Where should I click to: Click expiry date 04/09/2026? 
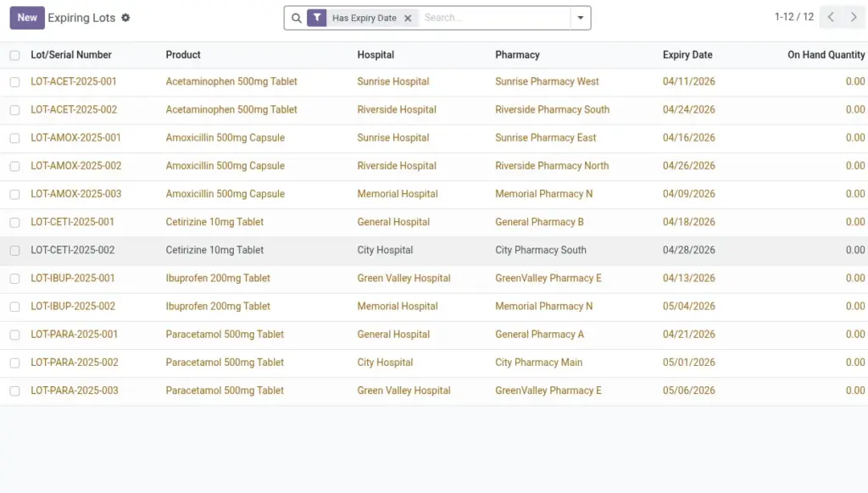tap(688, 194)
